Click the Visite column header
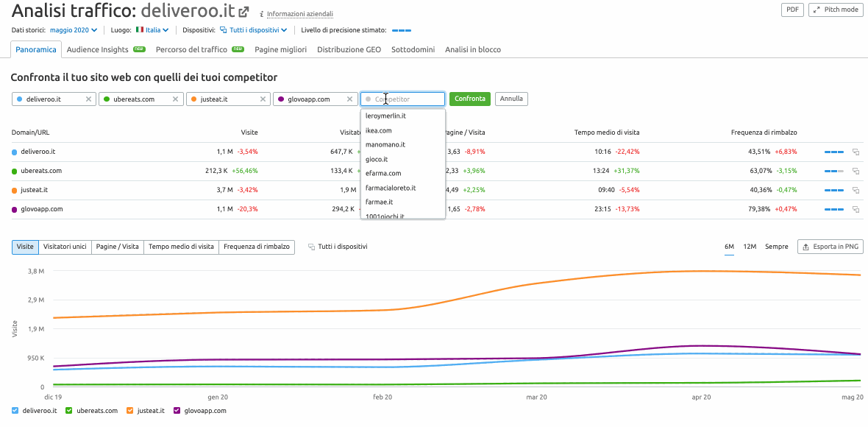The image size is (868, 427). tap(249, 133)
